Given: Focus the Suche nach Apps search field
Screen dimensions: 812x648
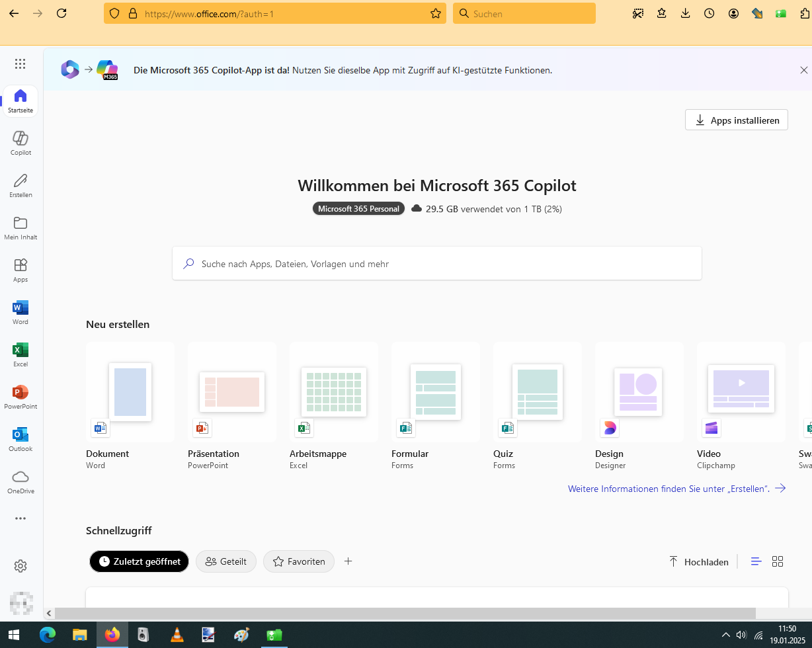Looking at the screenshot, I should [x=437, y=263].
